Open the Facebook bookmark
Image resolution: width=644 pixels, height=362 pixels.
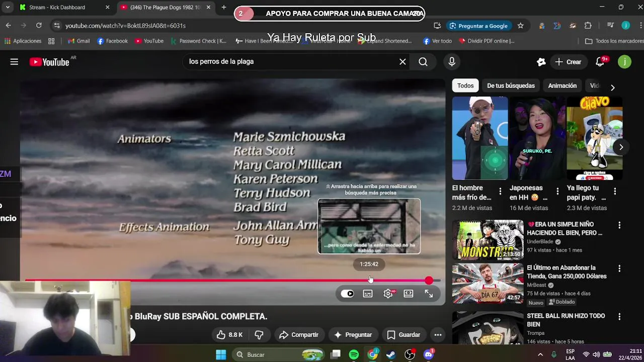(113, 41)
